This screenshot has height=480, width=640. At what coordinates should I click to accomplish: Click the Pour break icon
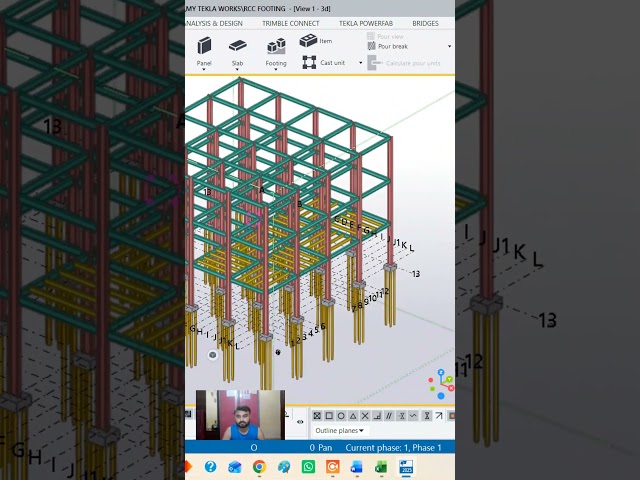(x=371, y=46)
